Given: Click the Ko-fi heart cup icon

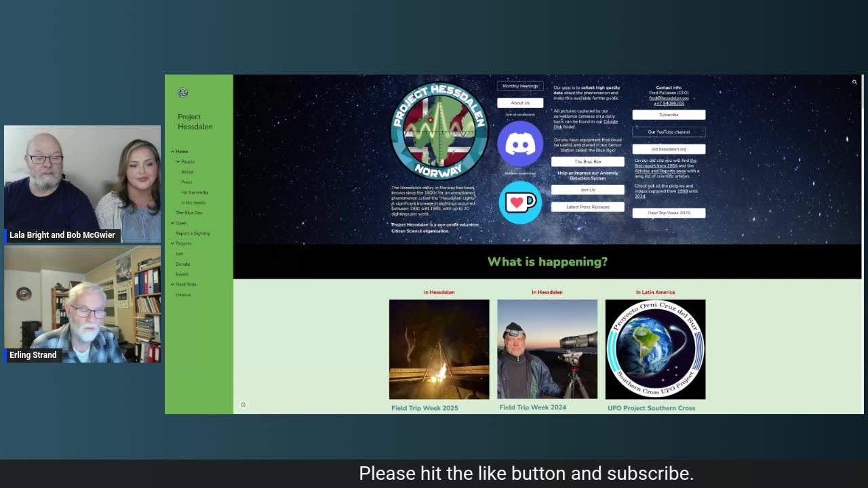Looking at the screenshot, I should [520, 202].
